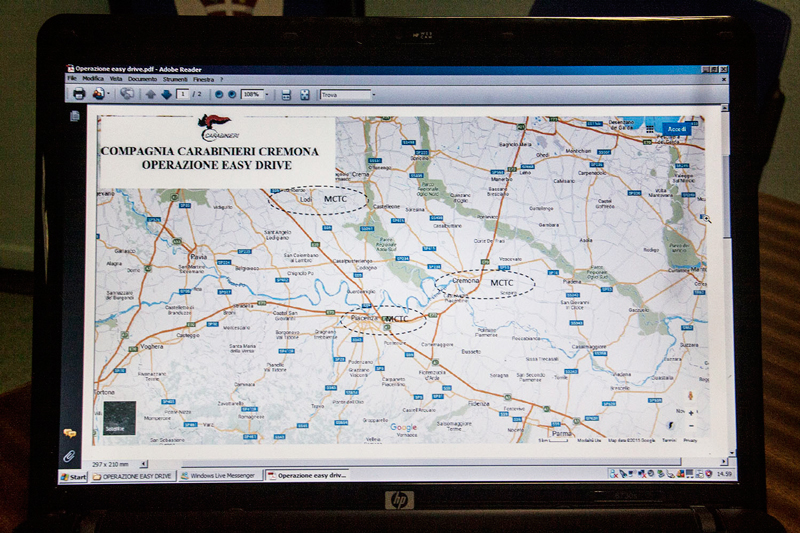Click the Voghera city label on map
Screen dimensions: 800x533
tap(152, 346)
